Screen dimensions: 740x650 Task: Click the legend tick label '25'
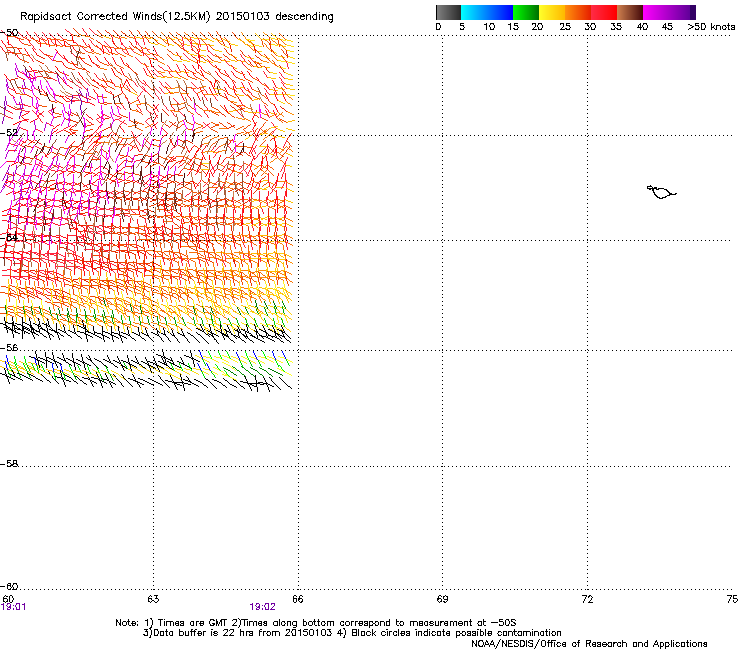[565, 27]
